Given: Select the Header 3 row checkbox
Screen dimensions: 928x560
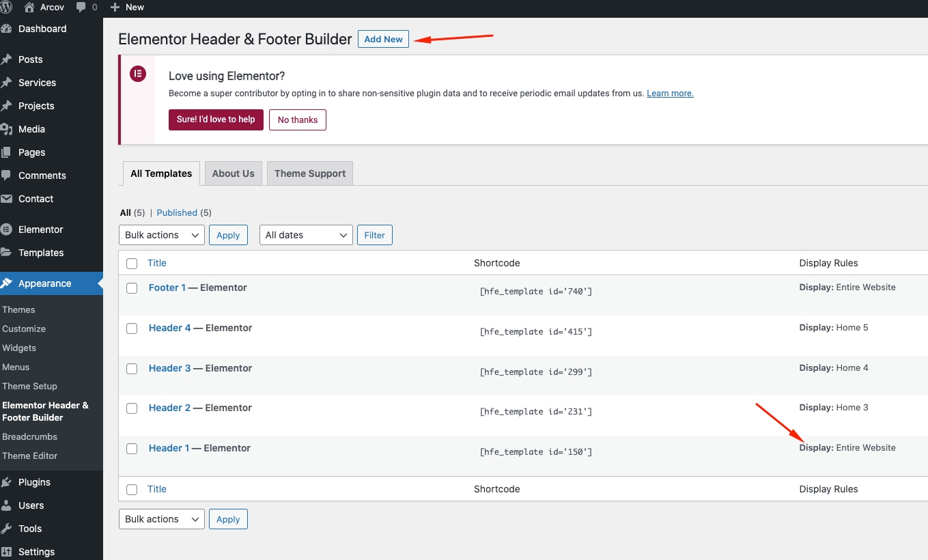Looking at the screenshot, I should pyautogui.click(x=132, y=369).
